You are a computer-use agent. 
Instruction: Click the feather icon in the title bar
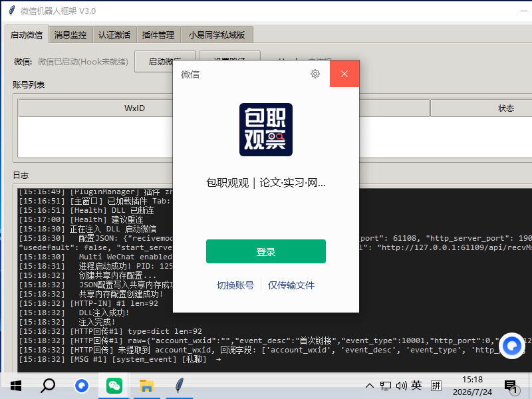pos(12,11)
